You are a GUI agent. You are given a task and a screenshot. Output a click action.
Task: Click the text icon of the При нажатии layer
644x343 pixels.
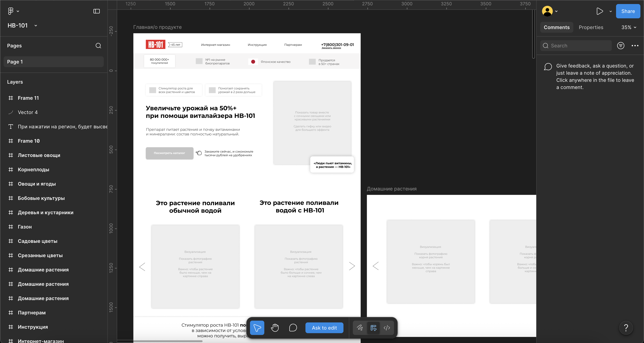coord(11,127)
